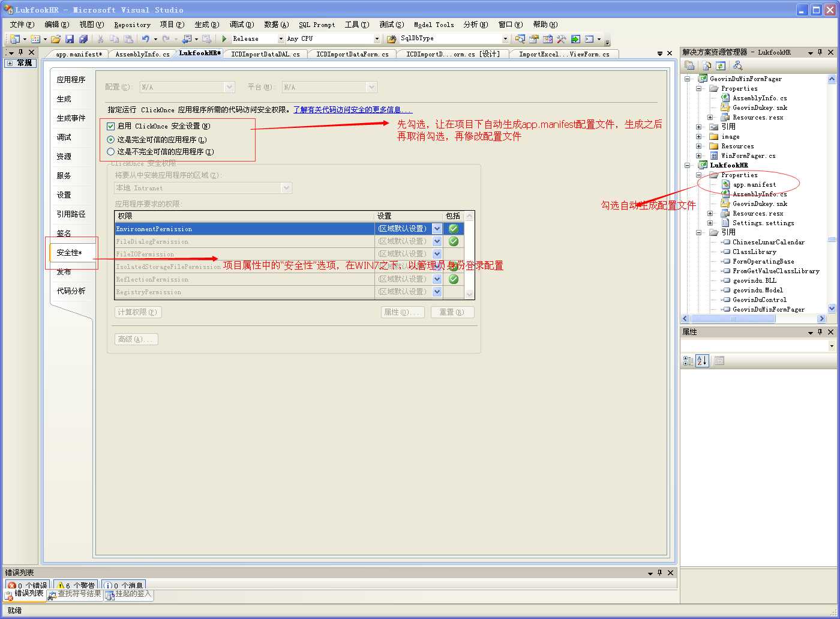Click Show All Files icon in Solution Explorer
This screenshot has height=619, width=840.
(x=707, y=65)
